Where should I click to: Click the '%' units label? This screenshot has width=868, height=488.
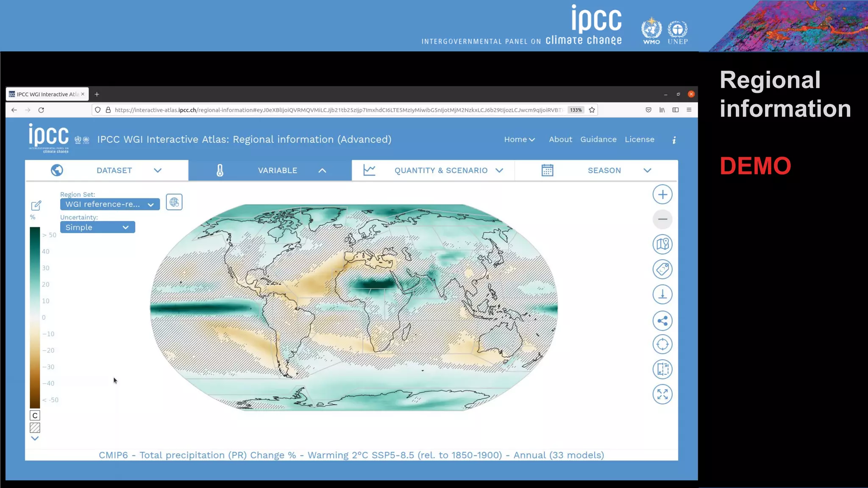[x=33, y=217]
